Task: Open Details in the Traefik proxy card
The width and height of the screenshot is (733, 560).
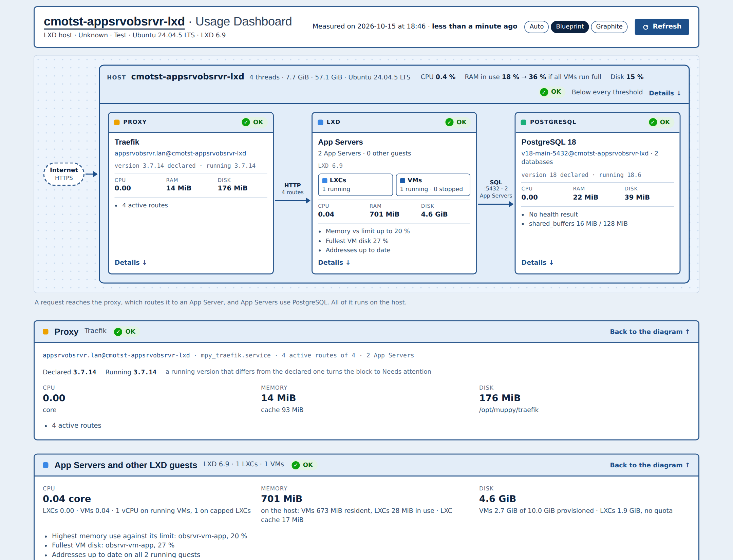Action: (131, 262)
